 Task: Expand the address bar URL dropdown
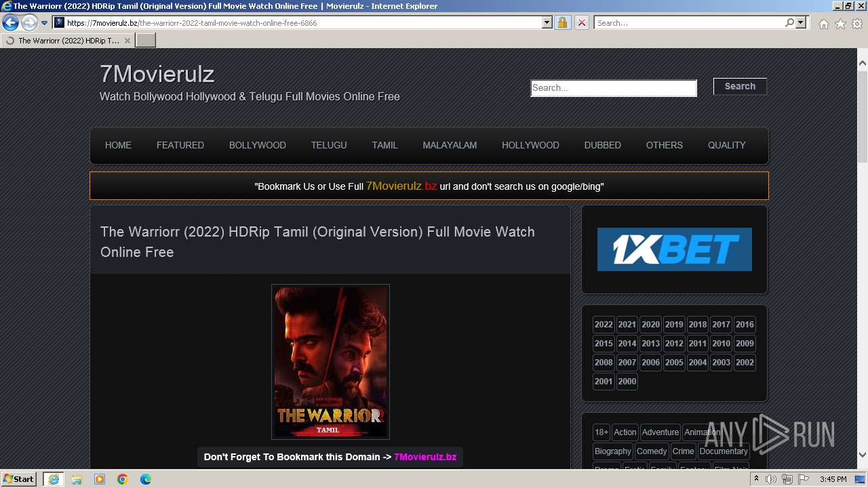[547, 23]
